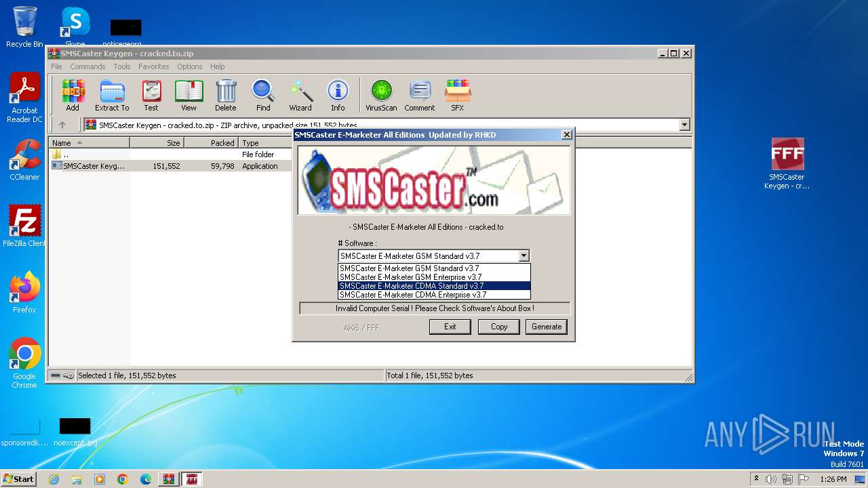Open Acrobat Reader DC shortcut
The width and height of the screenshot is (868, 488).
point(24,98)
